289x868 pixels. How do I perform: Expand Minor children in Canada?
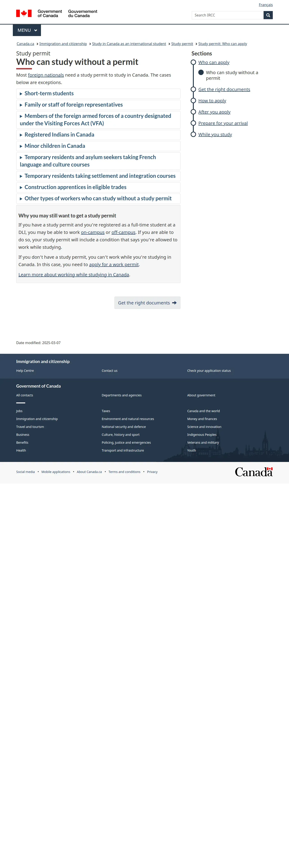98,146
